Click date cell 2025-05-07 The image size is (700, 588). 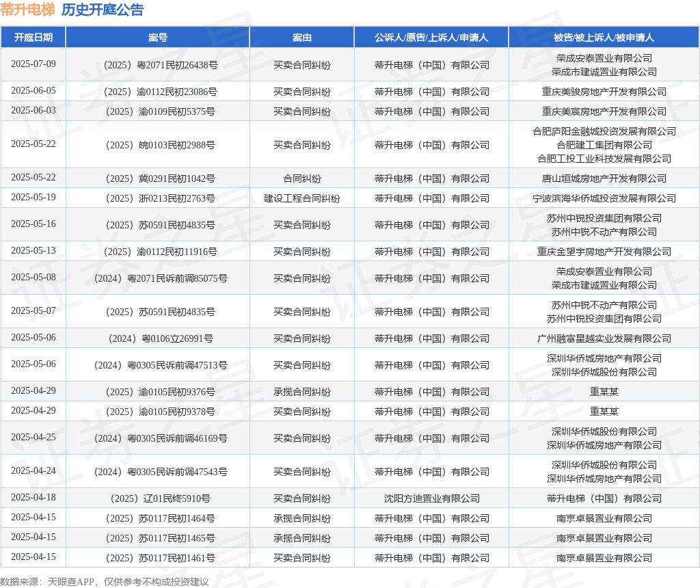tap(33, 310)
